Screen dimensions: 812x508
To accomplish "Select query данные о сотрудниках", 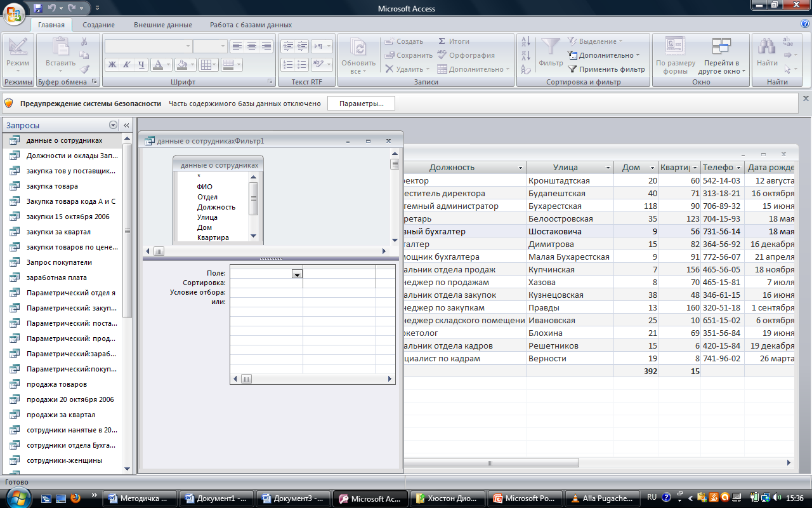I will click(x=63, y=140).
